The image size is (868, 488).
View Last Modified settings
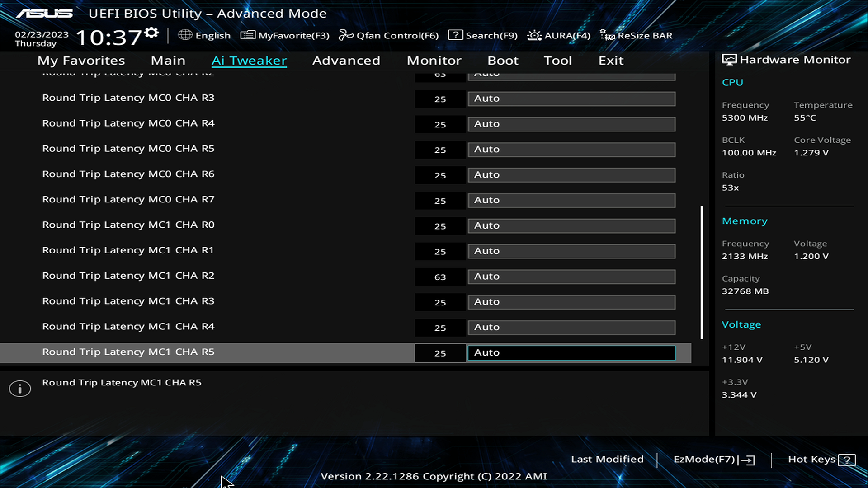(x=607, y=459)
